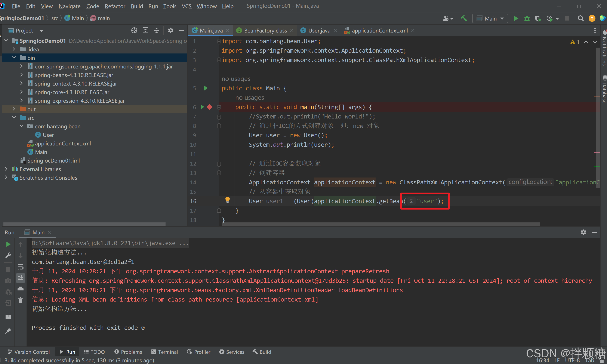607x364 pixels.
Task: Toggle scroll to end in Run console
Action: pyautogui.click(x=21, y=278)
